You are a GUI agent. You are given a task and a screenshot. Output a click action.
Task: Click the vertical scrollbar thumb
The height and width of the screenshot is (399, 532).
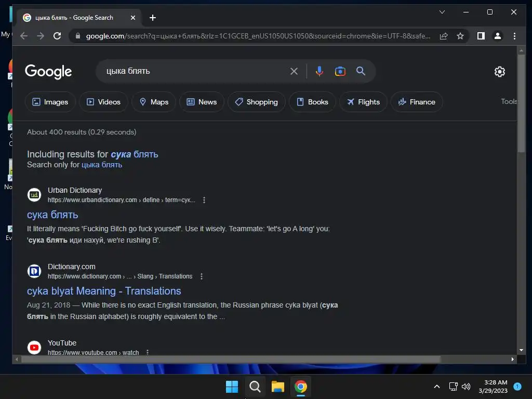[521, 103]
